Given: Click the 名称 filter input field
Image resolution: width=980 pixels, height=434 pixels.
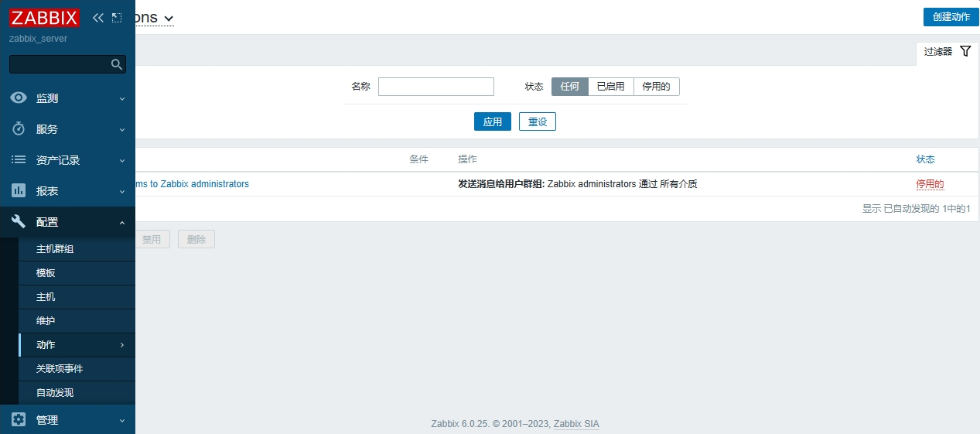Looking at the screenshot, I should pyautogui.click(x=435, y=87).
